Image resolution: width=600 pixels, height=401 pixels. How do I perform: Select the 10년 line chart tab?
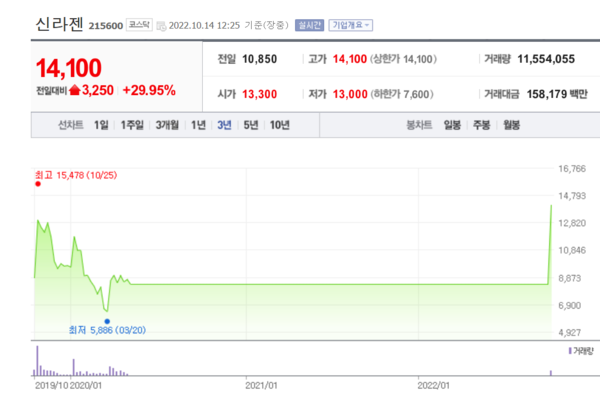(x=280, y=125)
